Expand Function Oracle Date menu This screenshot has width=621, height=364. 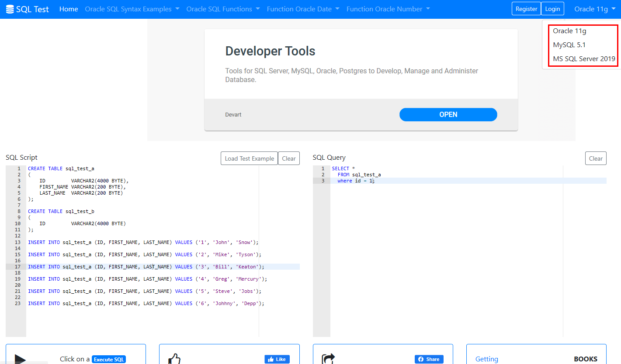point(303,9)
